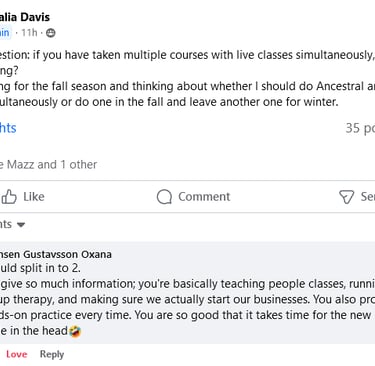Click the globe public audience icon
The width and height of the screenshot is (375, 366).
51,33
